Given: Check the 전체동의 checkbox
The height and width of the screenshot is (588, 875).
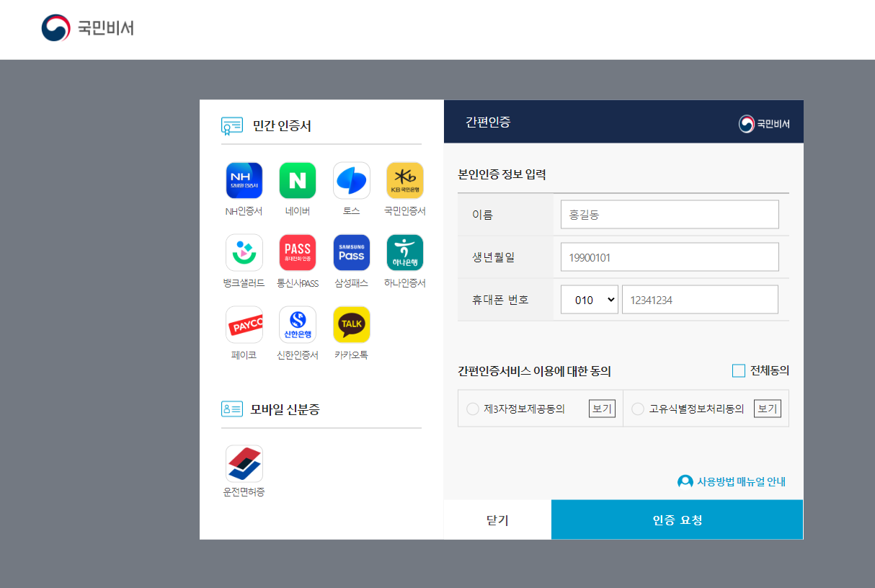Looking at the screenshot, I should click(x=739, y=370).
